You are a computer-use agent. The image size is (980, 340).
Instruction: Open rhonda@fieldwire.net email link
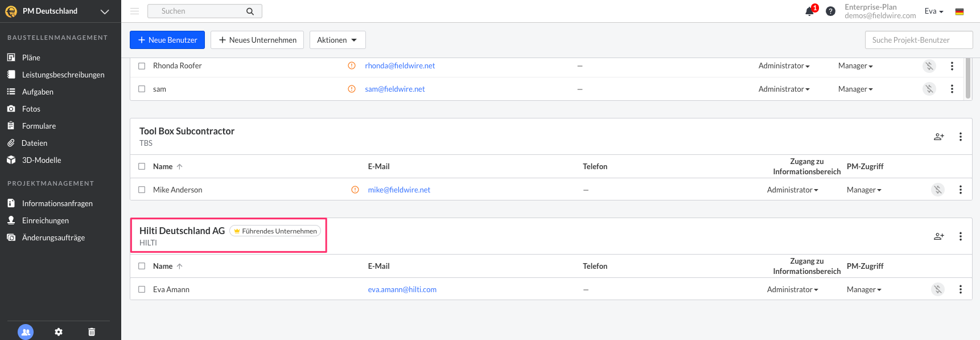click(400, 65)
